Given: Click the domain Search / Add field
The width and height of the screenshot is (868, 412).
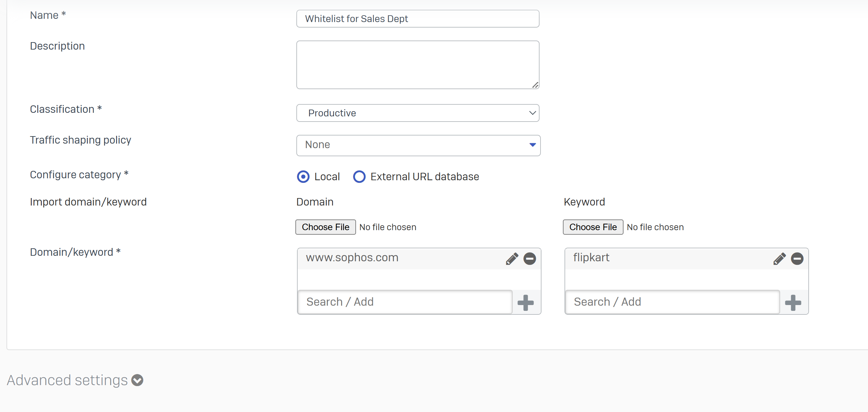Looking at the screenshot, I should [x=404, y=302].
